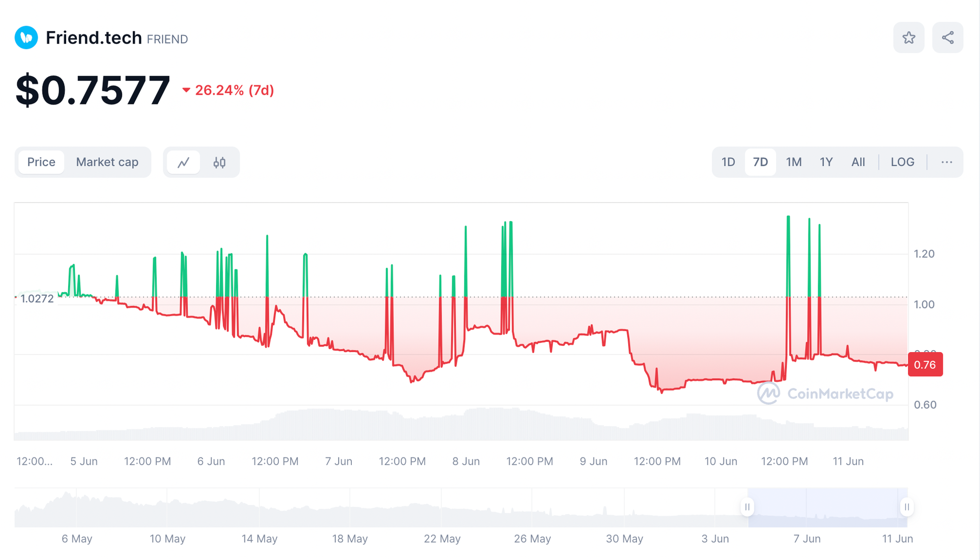
Task: Click the red 0.76 price label
Action: coord(925,365)
